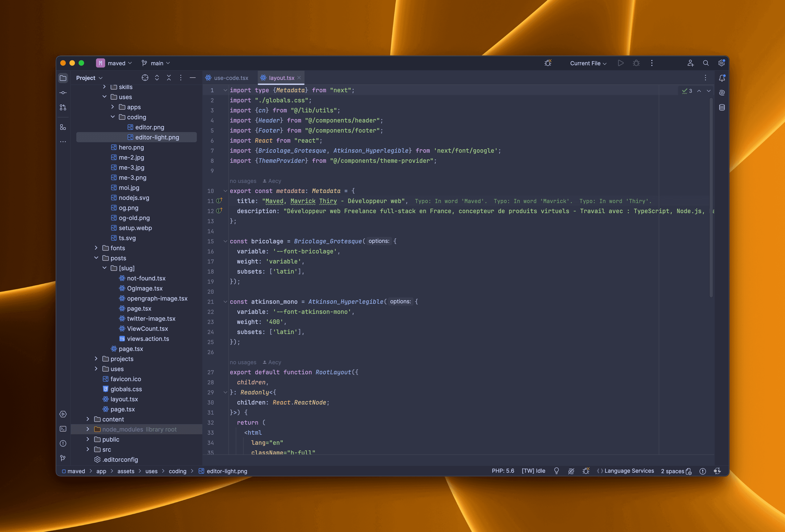Run the current file with the play icon
This screenshot has height=532, width=785.
coord(621,63)
